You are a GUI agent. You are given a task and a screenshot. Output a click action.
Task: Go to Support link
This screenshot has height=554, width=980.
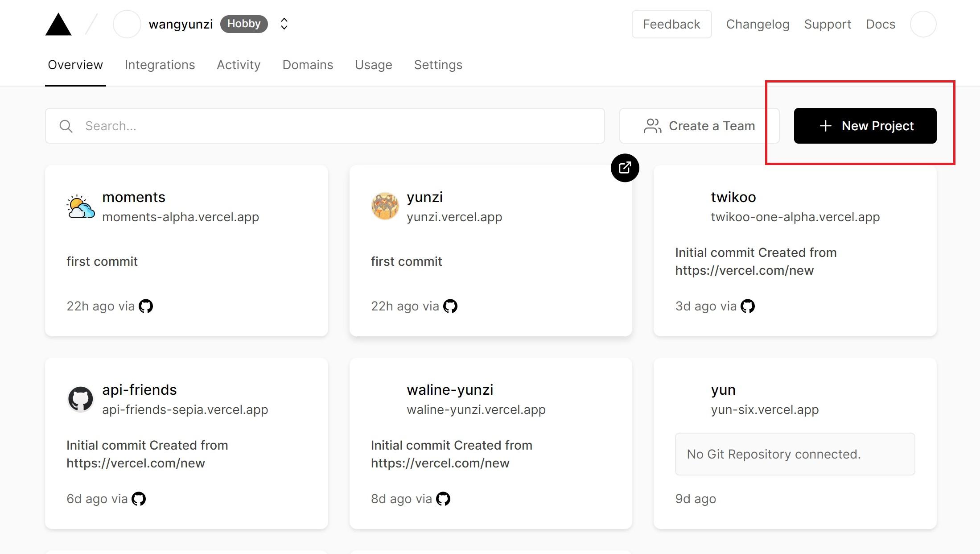point(828,24)
